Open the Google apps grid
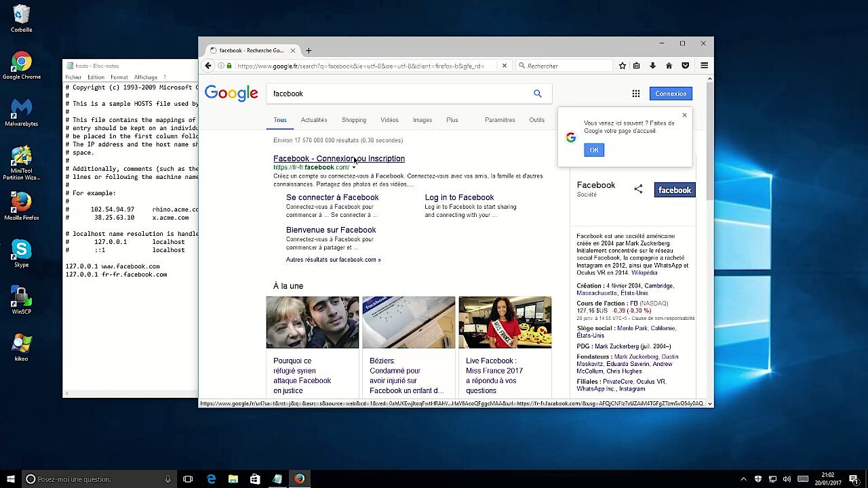868x488 pixels. 636,94
